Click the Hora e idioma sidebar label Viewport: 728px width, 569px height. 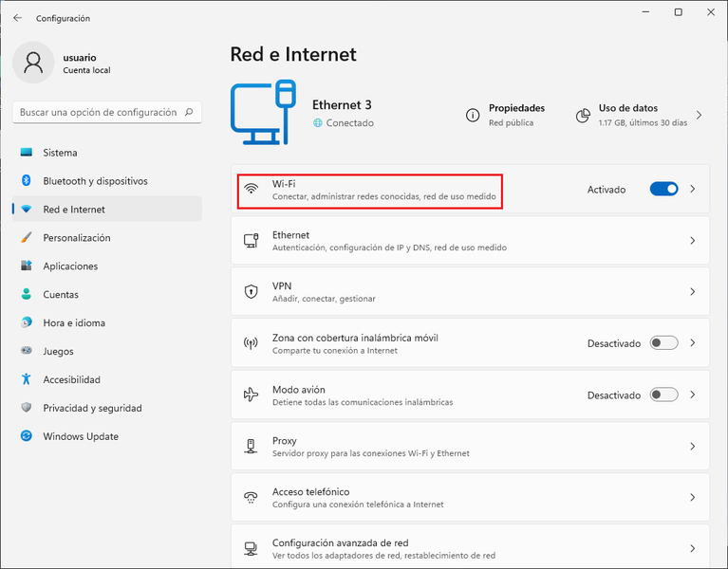74,322
